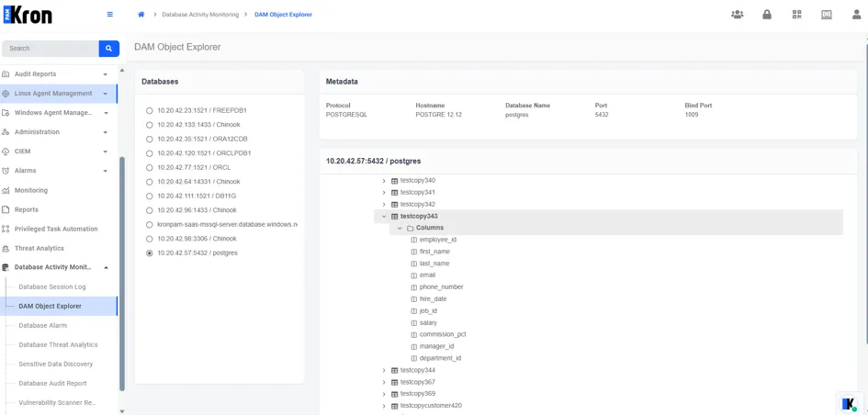Click the CIEM cloud icon
This screenshot has height=415, width=868.
[6, 151]
